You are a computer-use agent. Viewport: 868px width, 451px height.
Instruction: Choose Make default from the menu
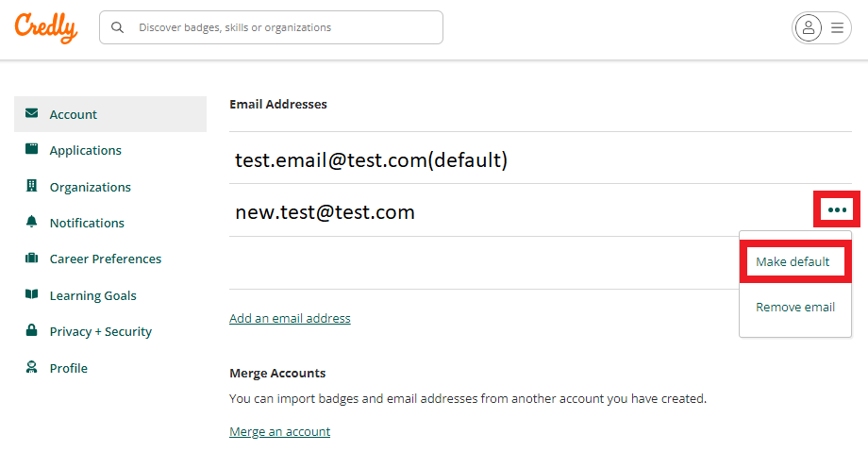pos(793,261)
